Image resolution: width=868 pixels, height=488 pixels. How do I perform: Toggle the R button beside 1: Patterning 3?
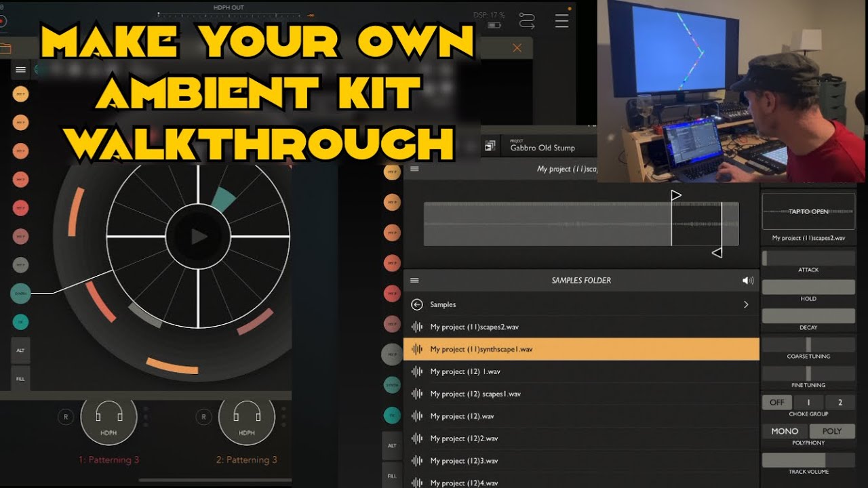[x=66, y=418]
